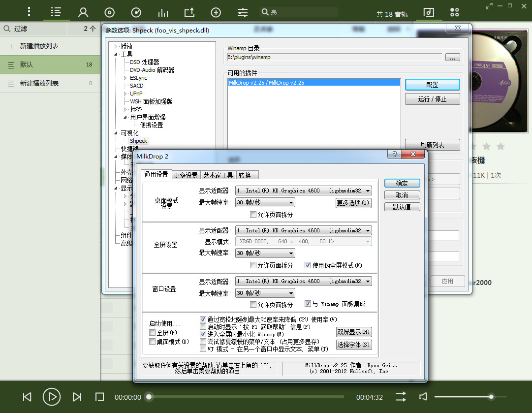Open the now-playing music note panel
Viewport: 532px width, 413px height.
[429, 12]
